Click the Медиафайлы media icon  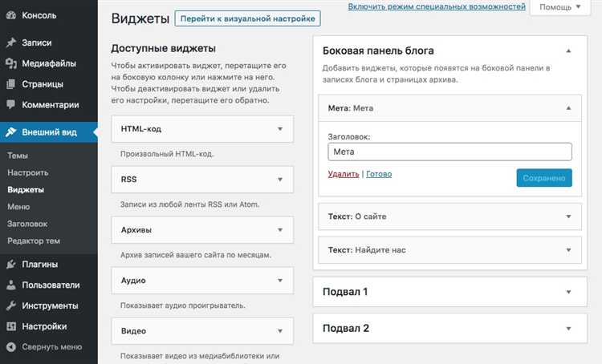pyautogui.click(x=11, y=63)
